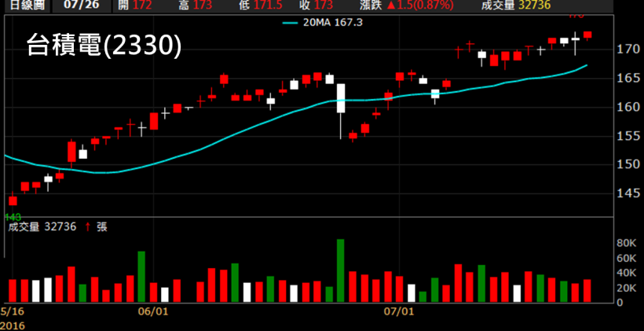Click the 150 price axis label
644x331 pixels.
[x=628, y=164]
